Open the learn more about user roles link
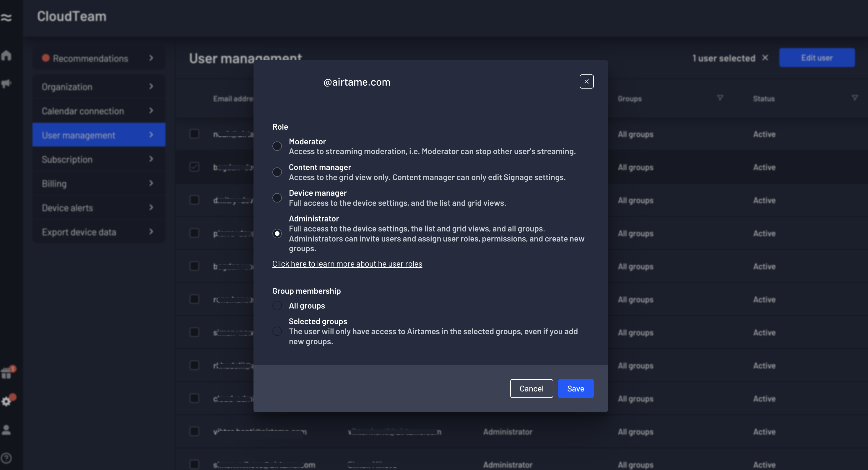868x470 pixels. (x=347, y=264)
